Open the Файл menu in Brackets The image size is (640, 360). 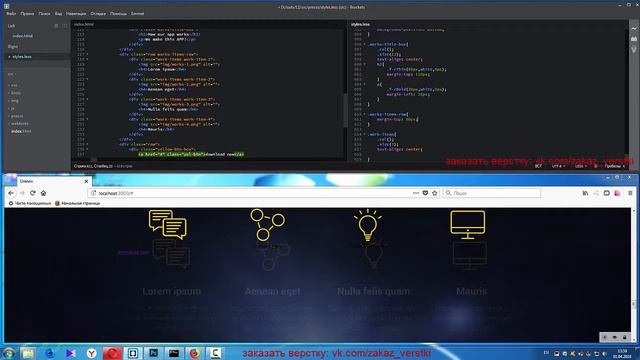coord(11,14)
